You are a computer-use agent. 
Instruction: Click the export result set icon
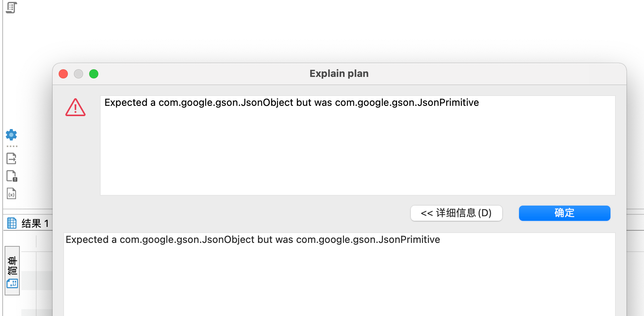tap(11, 158)
